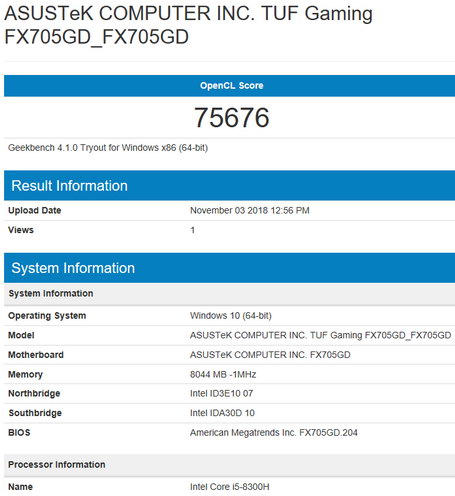Click the Motherboard label
The width and height of the screenshot is (455, 496).
pyautogui.click(x=36, y=355)
